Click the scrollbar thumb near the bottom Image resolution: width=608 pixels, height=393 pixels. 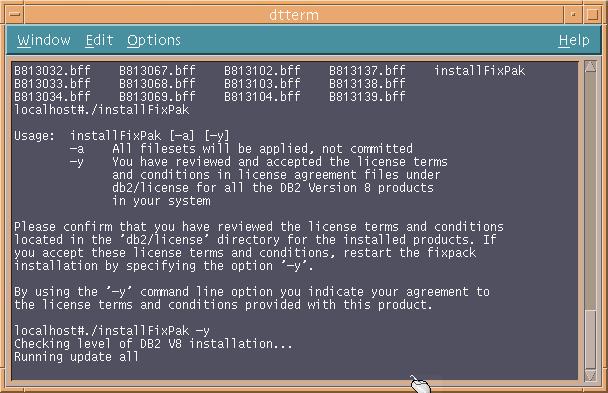(x=590, y=339)
